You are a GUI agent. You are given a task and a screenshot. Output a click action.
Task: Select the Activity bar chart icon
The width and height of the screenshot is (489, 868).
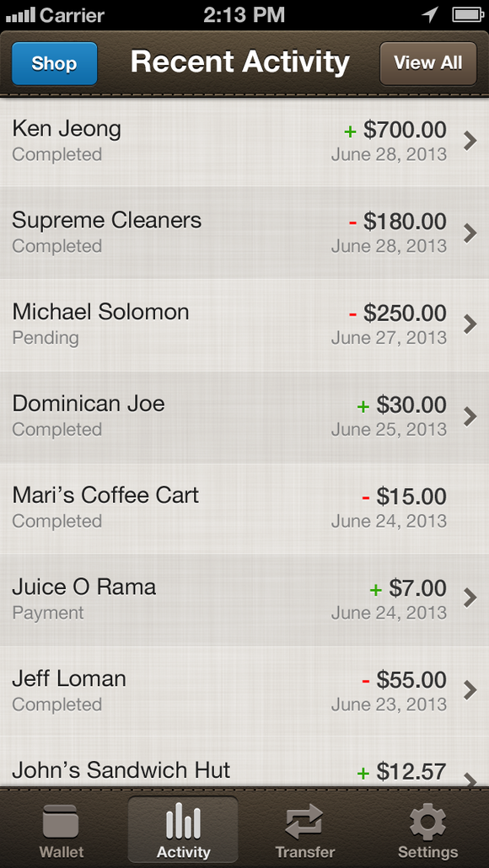coord(183,821)
